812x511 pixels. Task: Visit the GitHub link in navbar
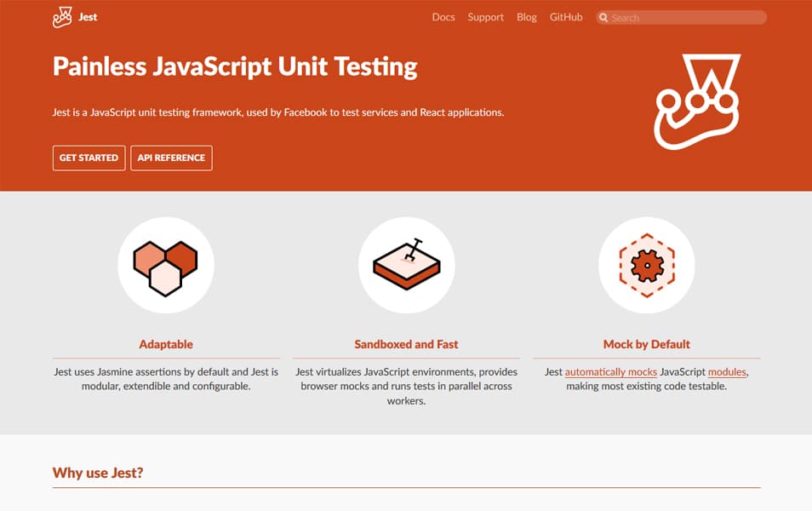click(566, 17)
